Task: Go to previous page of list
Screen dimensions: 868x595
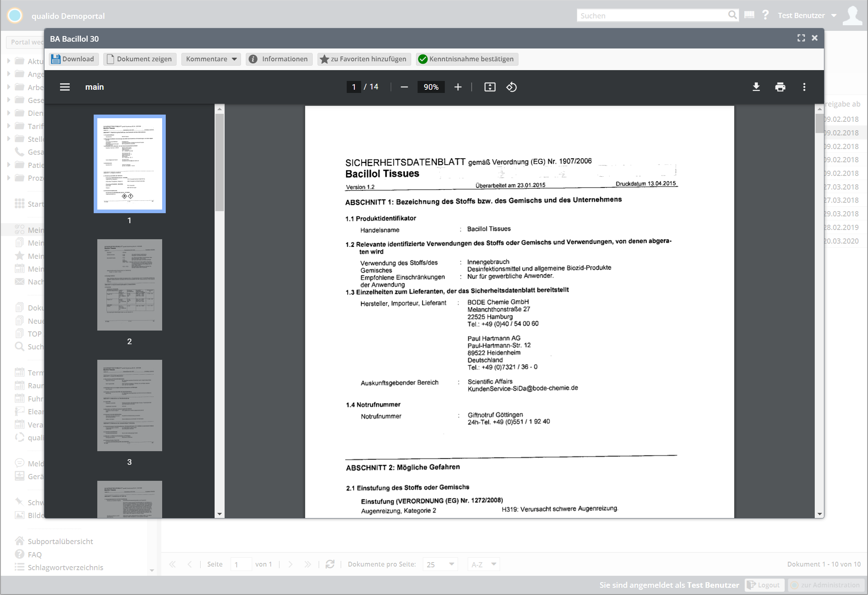Action: coord(189,564)
